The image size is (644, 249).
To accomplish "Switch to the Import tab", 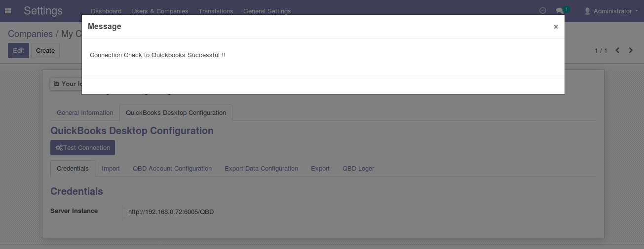I will tap(111, 168).
